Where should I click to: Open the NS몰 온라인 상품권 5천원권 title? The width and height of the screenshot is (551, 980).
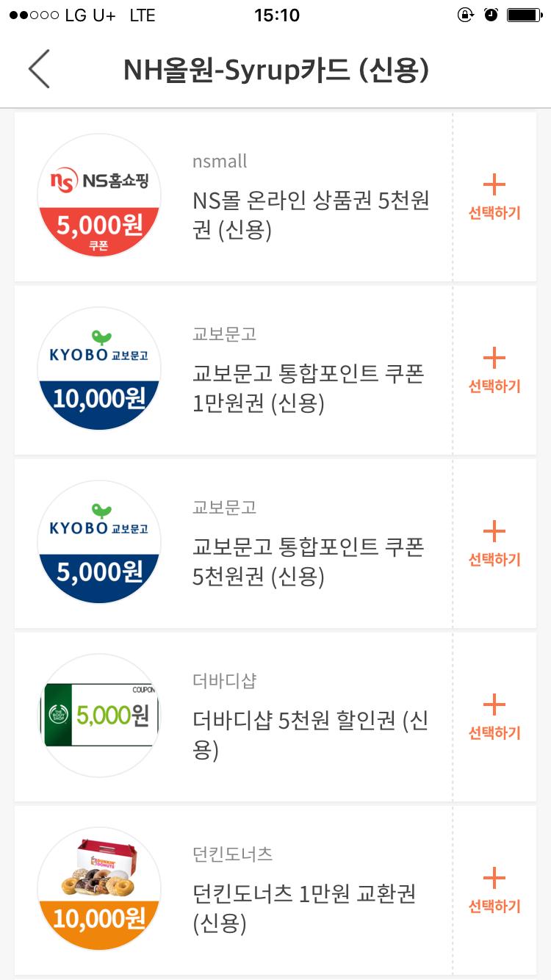pyautogui.click(x=311, y=215)
